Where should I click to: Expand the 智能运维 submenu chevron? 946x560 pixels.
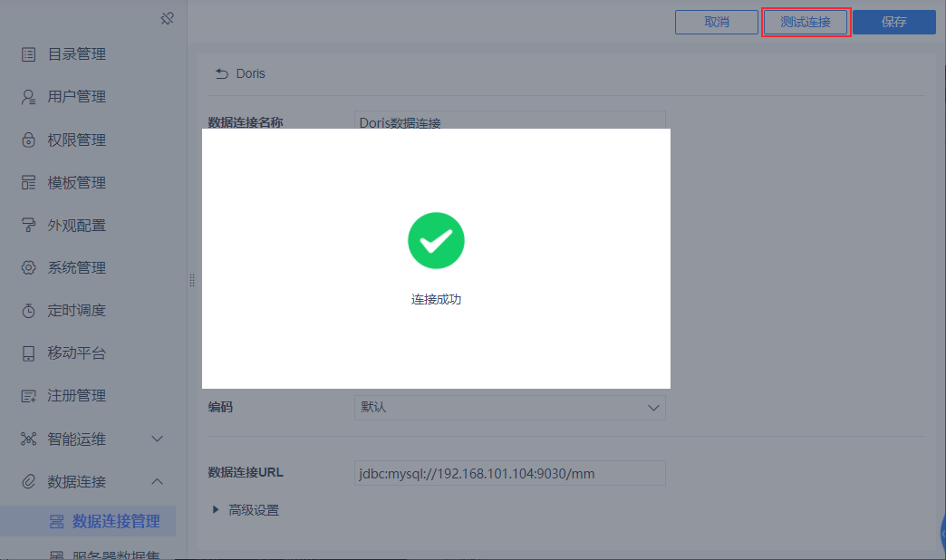pyautogui.click(x=157, y=439)
